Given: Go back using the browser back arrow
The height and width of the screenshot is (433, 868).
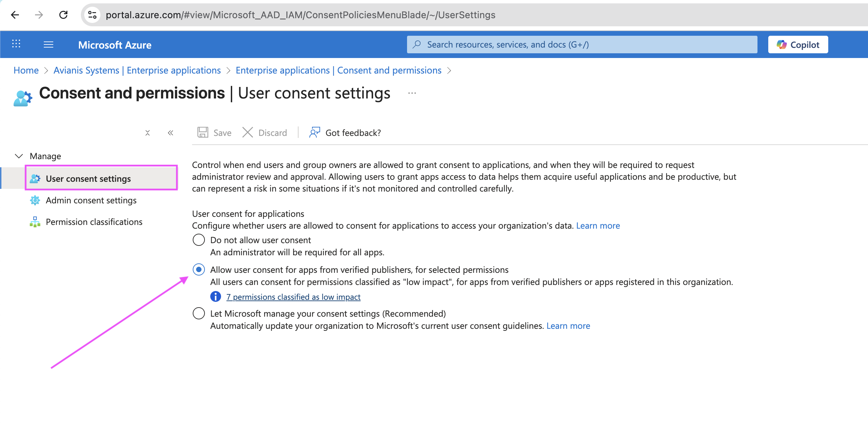Looking at the screenshot, I should click(x=15, y=15).
